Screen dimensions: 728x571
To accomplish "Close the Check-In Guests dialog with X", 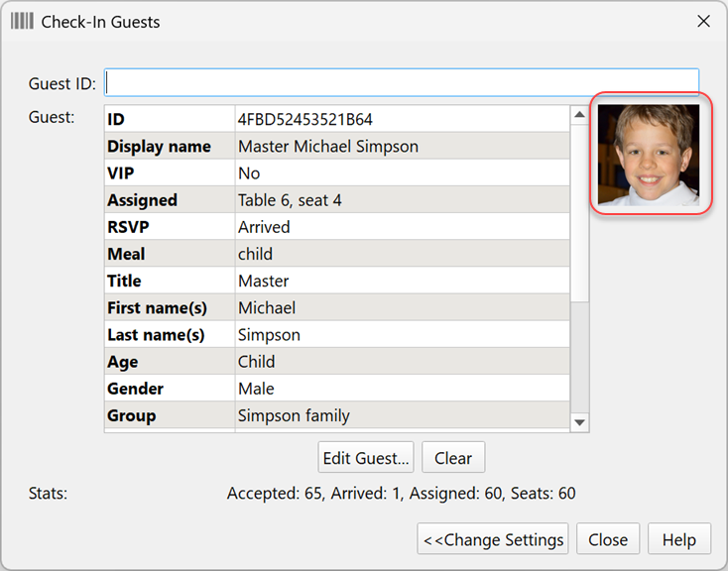I will click(703, 21).
